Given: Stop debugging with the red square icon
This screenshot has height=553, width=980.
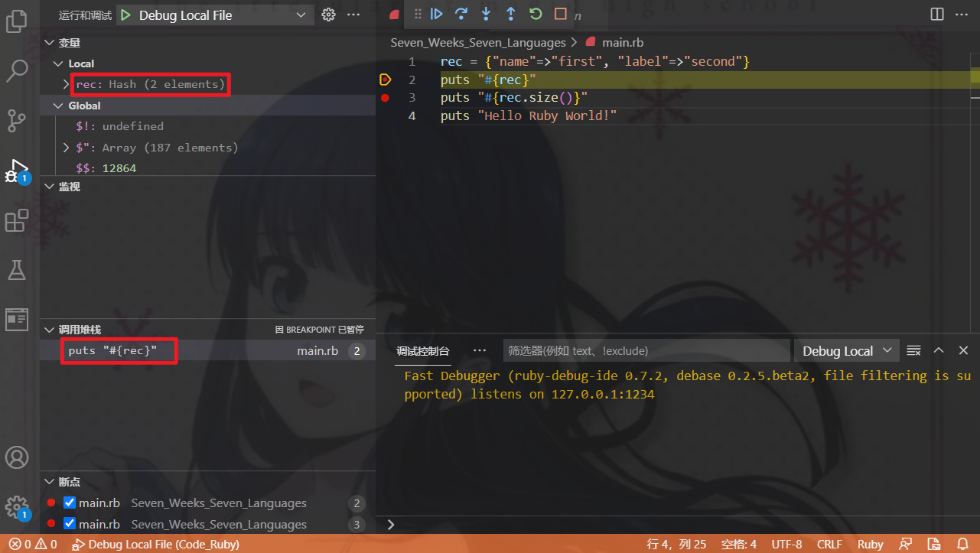Looking at the screenshot, I should (x=559, y=14).
